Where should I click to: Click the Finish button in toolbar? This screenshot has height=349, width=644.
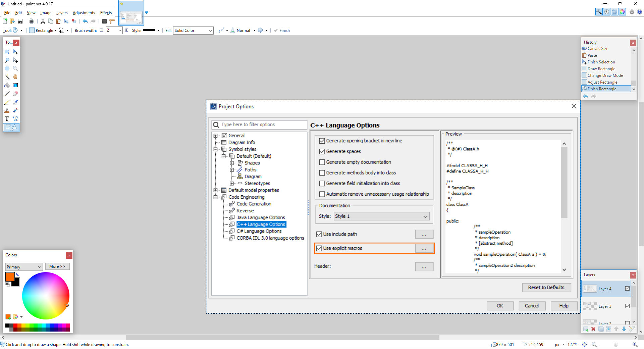[282, 31]
